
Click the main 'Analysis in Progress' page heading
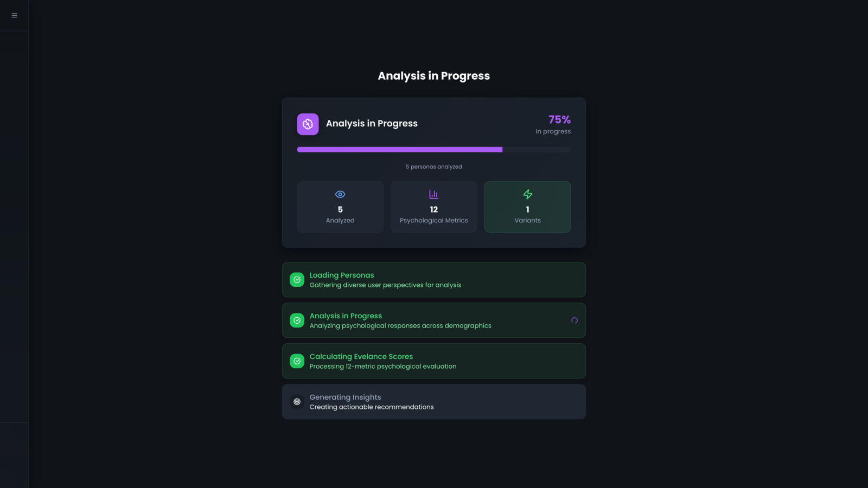click(433, 76)
